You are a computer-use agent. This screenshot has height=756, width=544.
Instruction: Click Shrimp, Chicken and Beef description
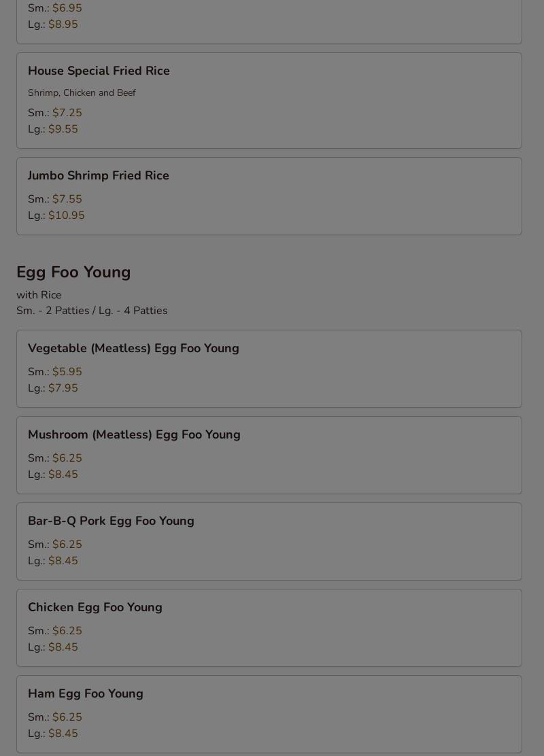[82, 92]
